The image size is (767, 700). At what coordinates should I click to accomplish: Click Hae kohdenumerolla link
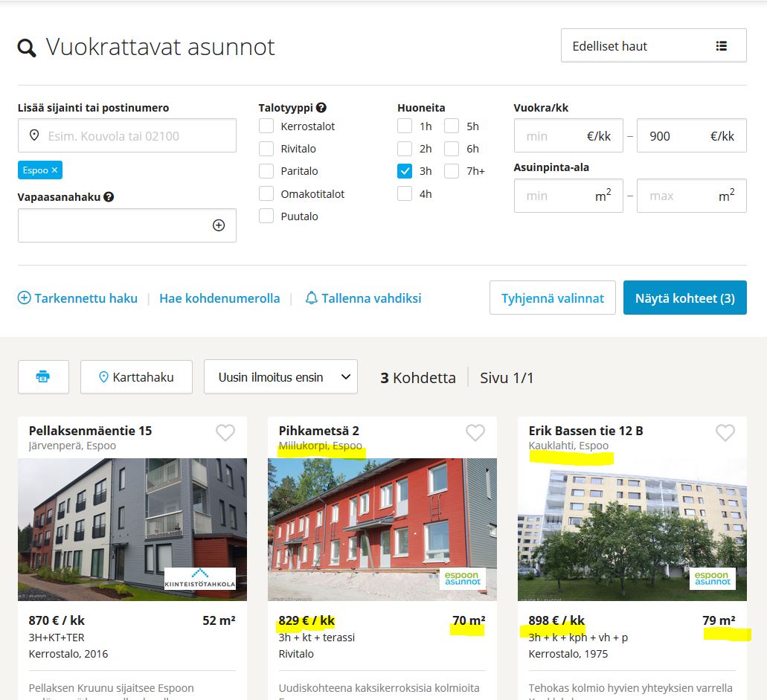(x=219, y=298)
